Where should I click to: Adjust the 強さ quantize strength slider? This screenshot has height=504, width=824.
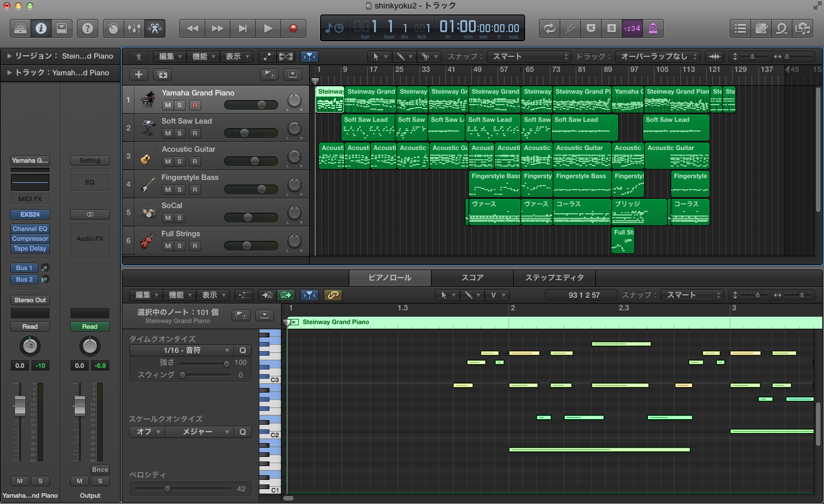[205, 363]
